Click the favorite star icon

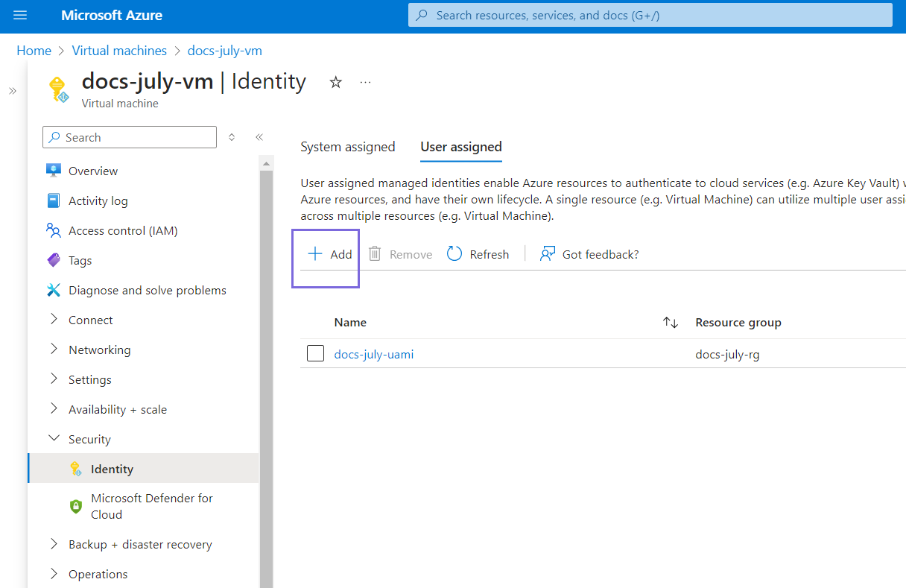(335, 83)
